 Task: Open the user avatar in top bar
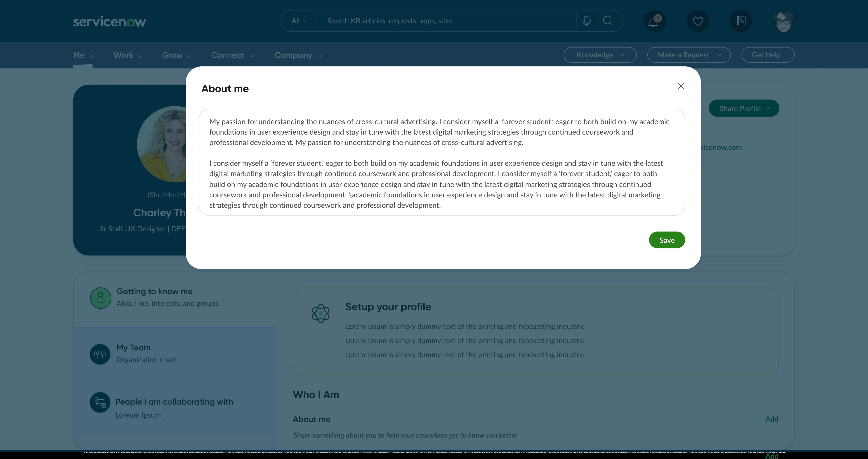coord(784,21)
